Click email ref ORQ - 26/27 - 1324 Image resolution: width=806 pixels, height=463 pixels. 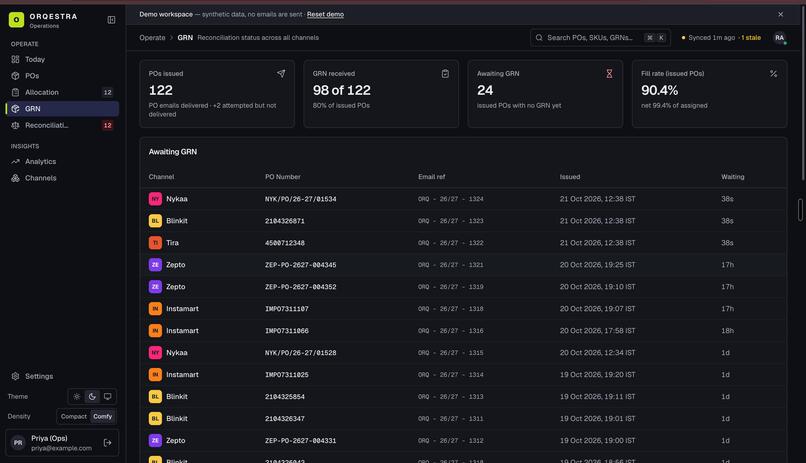coord(451,199)
